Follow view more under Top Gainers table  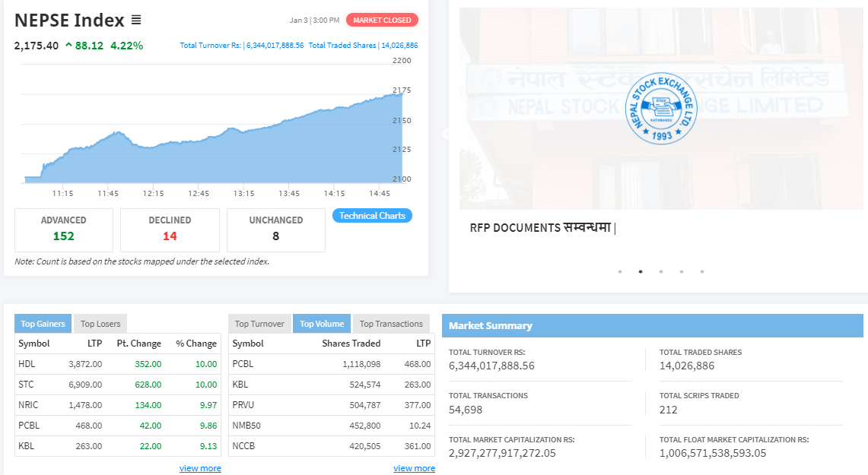click(x=200, y=468)
